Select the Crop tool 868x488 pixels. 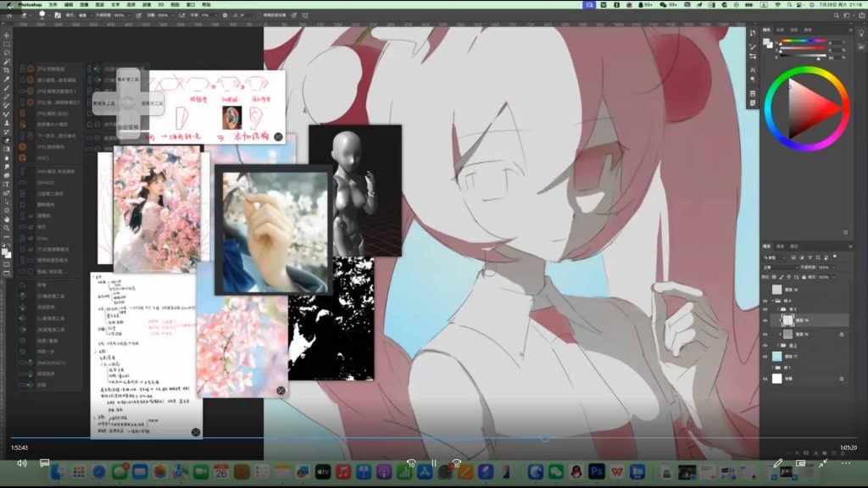(x=7, y=70)
